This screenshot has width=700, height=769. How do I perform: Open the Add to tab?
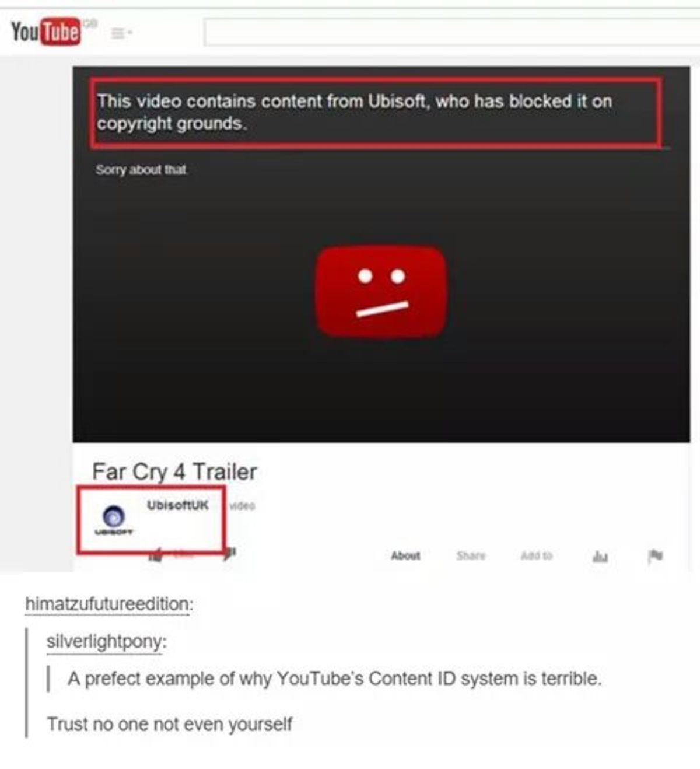[x=536, y=555]
